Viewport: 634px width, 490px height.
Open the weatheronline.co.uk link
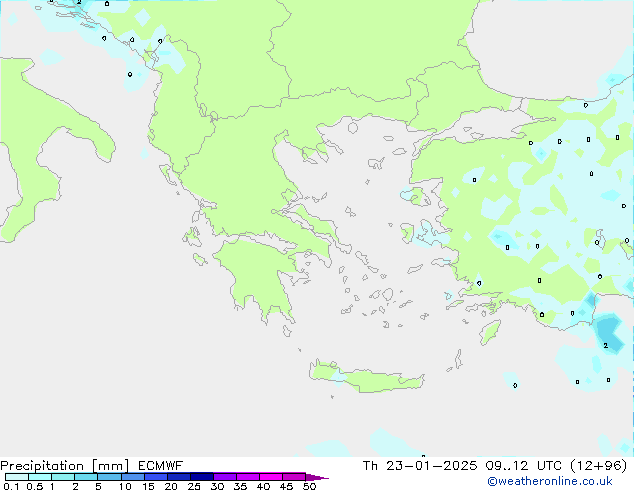pos(550,481)
